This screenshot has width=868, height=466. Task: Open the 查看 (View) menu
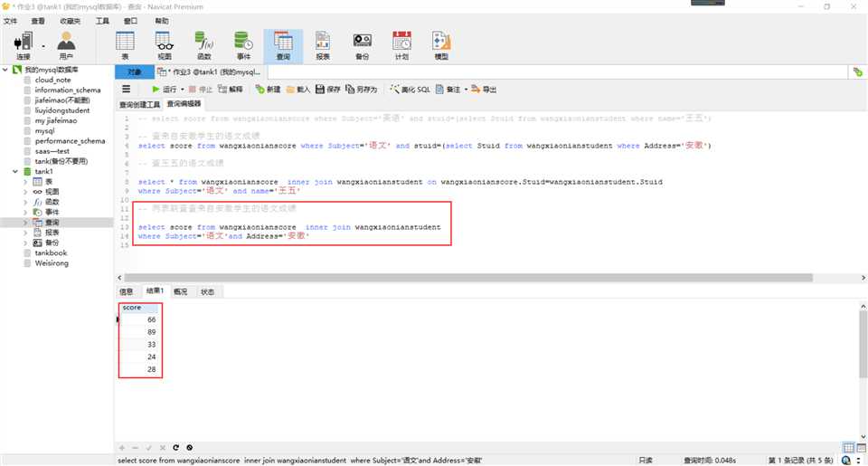click(38, 21)
